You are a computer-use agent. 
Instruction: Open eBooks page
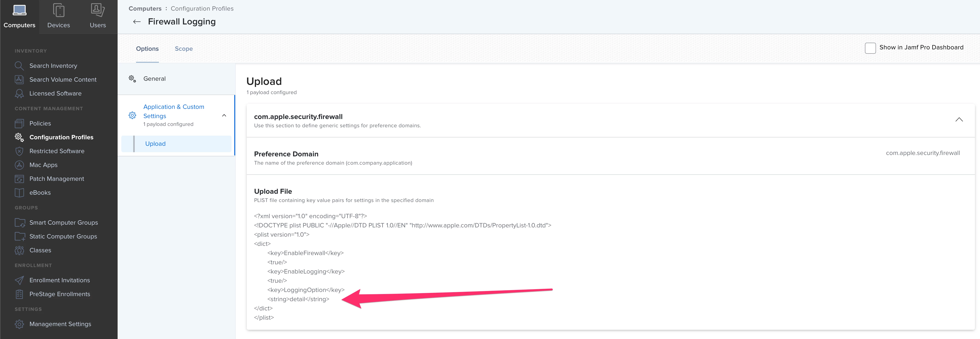coord(40,193)
